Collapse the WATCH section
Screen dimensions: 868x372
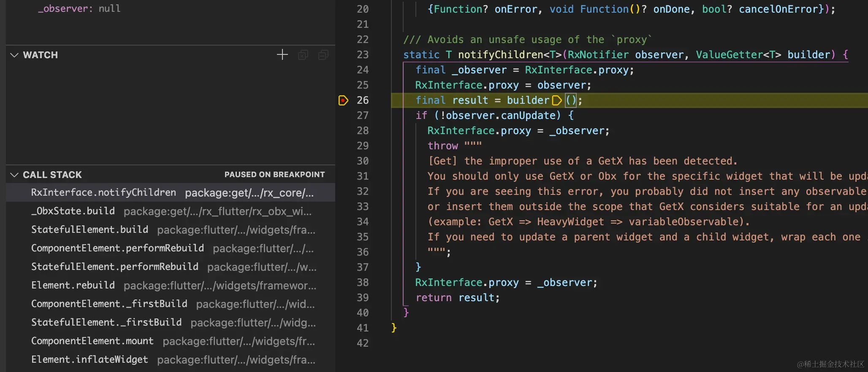coord(14,55)
